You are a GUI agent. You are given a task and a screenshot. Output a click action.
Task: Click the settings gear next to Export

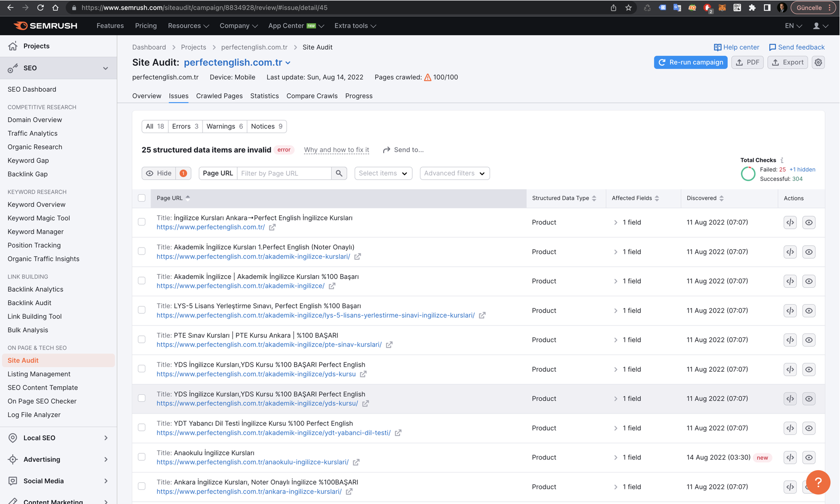[818, 62]
